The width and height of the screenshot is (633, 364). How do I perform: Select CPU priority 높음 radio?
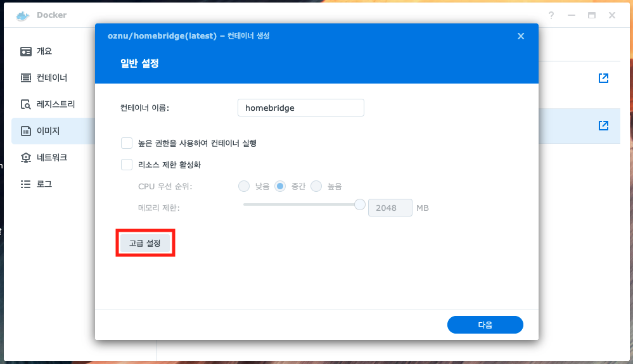pyautogui.click(x=316, y=186)
